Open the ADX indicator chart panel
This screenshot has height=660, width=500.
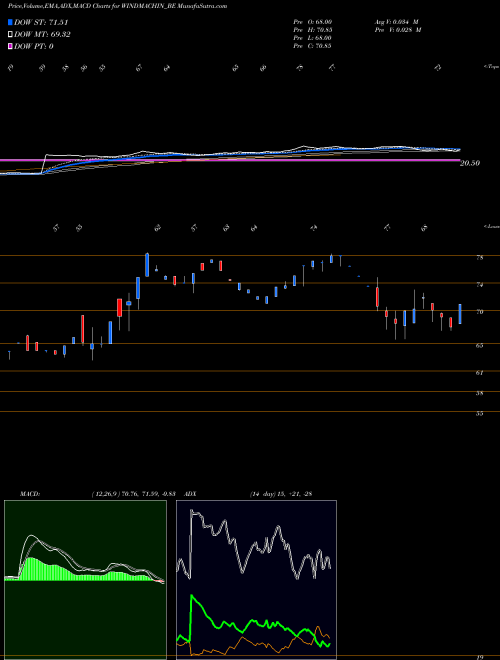point(256,580)
